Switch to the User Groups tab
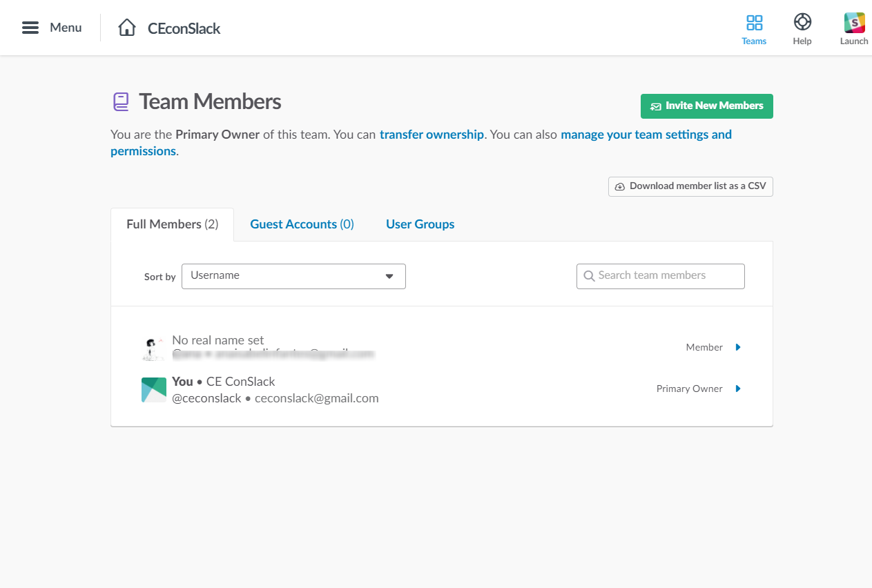This screenshot has height=588, width=872. click(x=420, y=224)
